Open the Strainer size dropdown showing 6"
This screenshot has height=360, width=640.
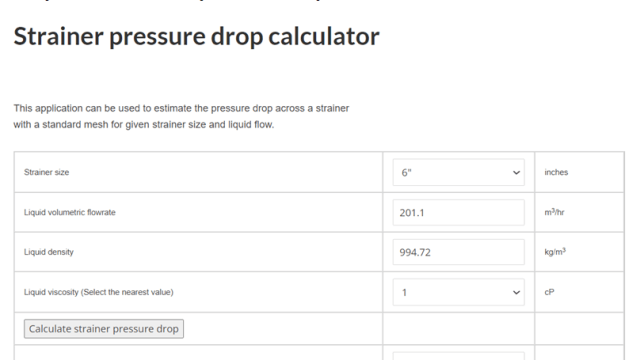(x=458, y=172)
